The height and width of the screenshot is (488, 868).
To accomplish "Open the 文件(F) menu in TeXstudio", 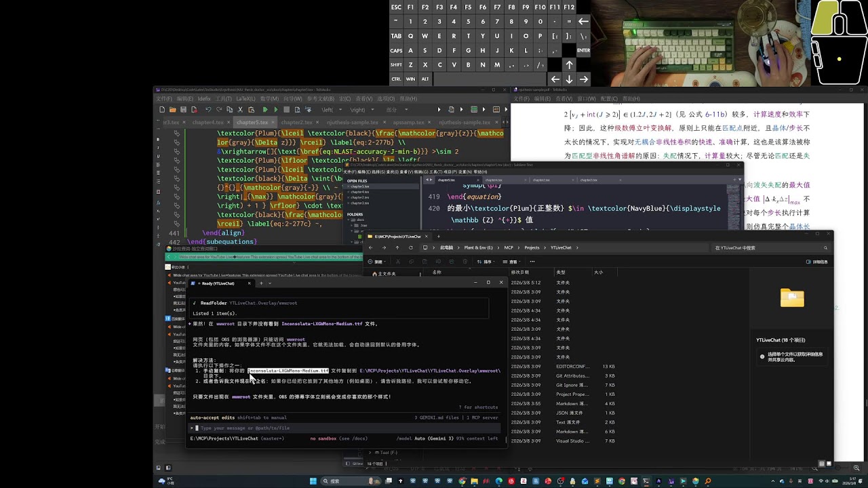I will click(x=164, y=99).
